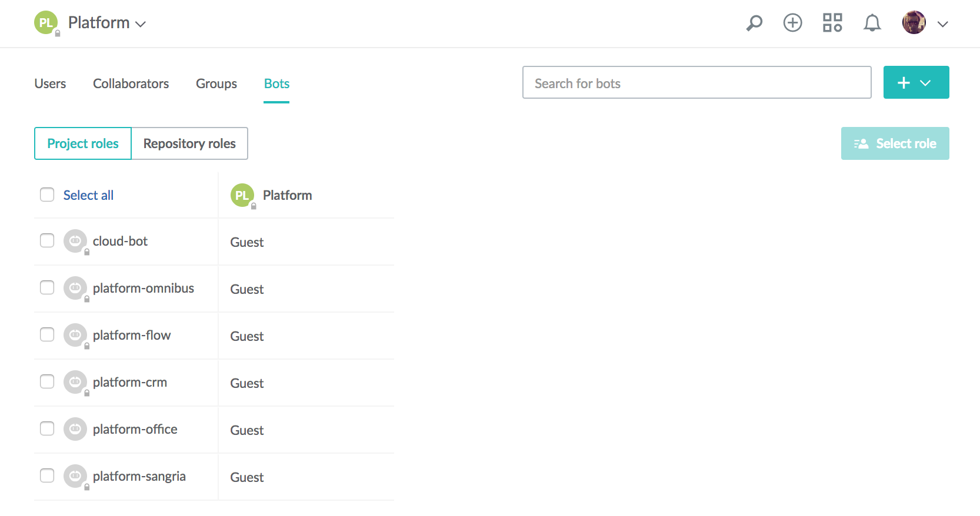Go to the Groups tab
Image resolution: width=980 pixels, height=516 pixels.
tap(216, 83)
